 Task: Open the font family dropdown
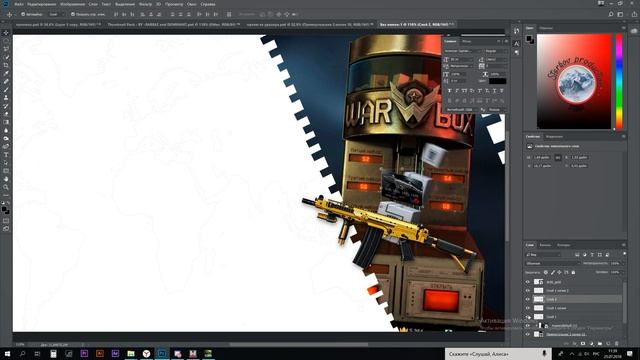(x=463, y=51)
